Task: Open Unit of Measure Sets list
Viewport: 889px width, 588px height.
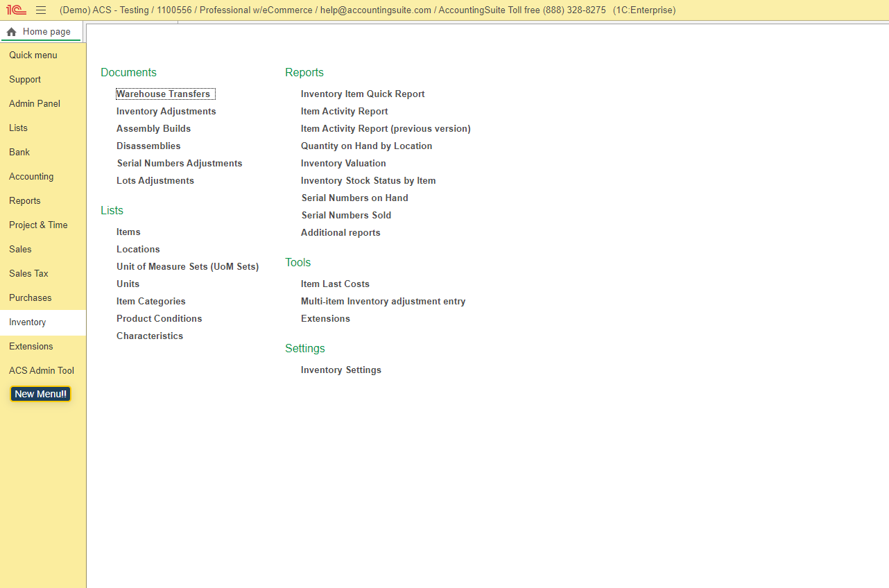Action: click(x=187, y=267)
